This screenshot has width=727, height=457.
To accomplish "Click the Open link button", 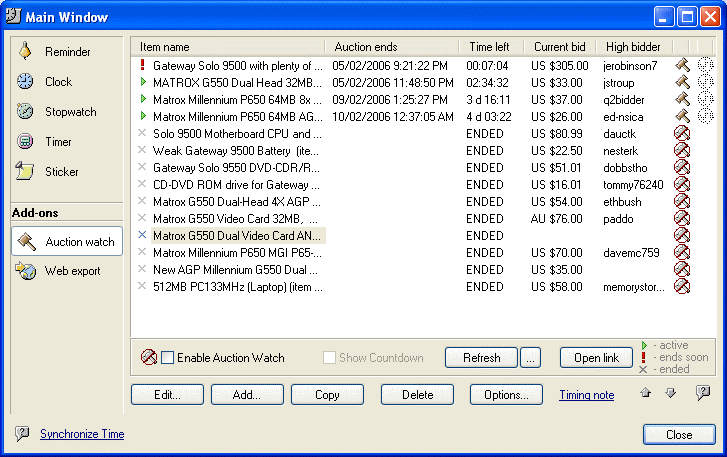I will click(596, 358).
